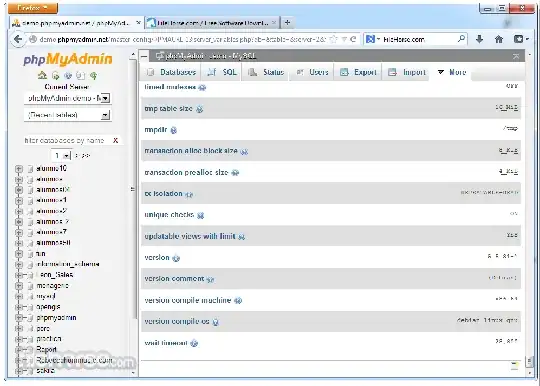
Task: Click the phpMyAdmin logo
Action: [x=68, y=59]
